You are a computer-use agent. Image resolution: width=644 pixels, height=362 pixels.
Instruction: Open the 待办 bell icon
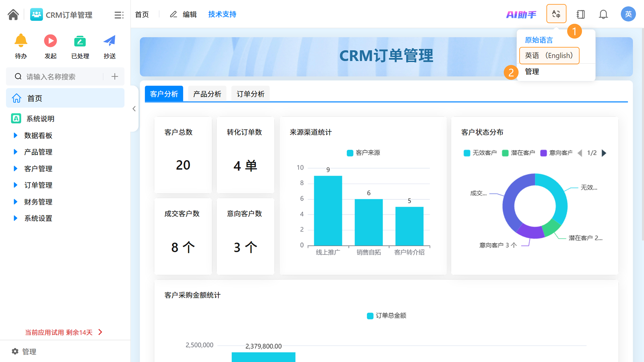[21, 40]
